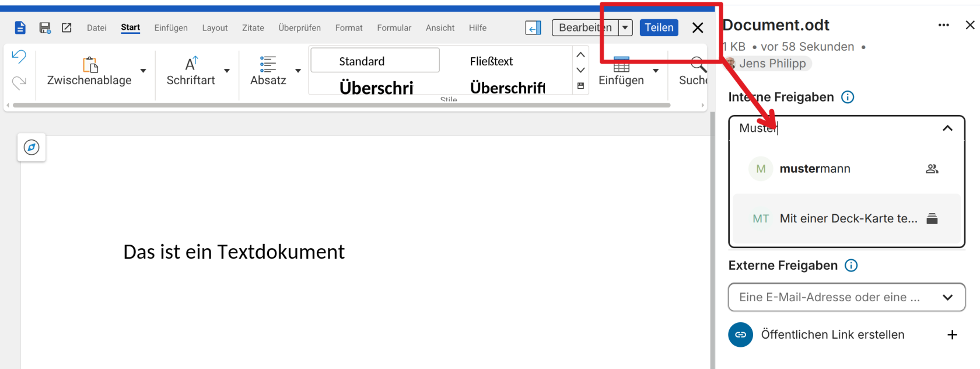Apply the Fließtext paragraph style
Viewport: 980px width, 369px height.
[492, 61]
